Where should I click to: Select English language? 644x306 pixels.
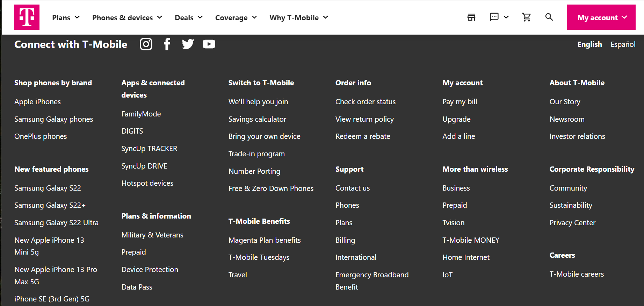(589, 44)
